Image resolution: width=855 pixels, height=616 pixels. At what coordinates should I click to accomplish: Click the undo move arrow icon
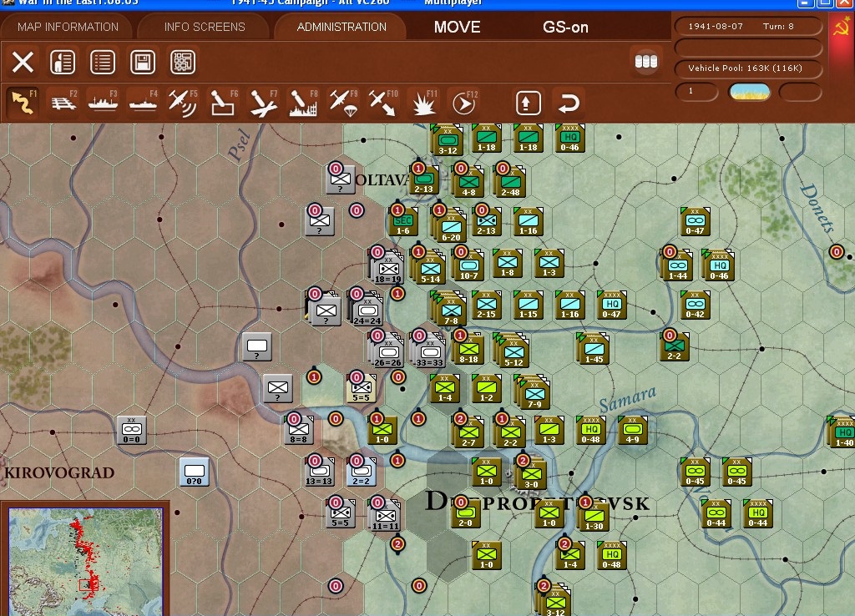(568, 103)
